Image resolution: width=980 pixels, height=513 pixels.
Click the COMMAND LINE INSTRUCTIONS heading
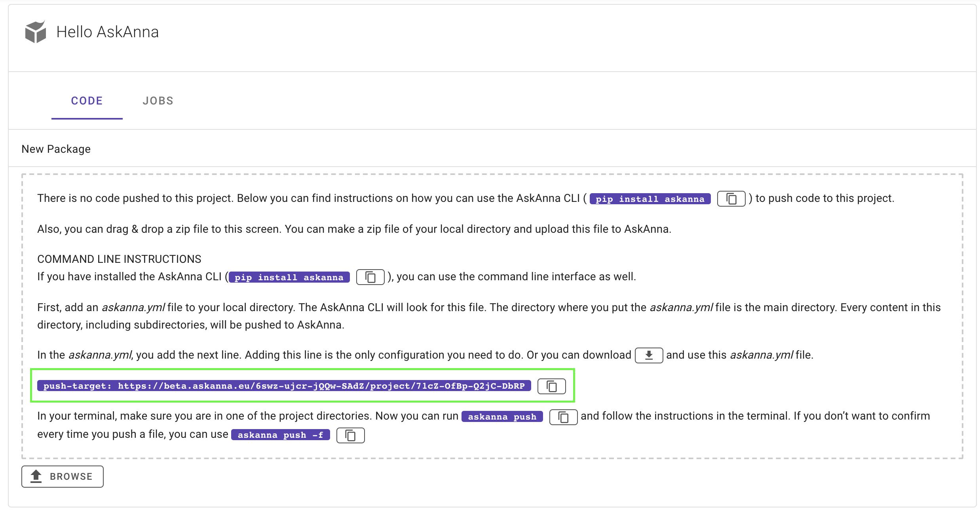[119, 259]
